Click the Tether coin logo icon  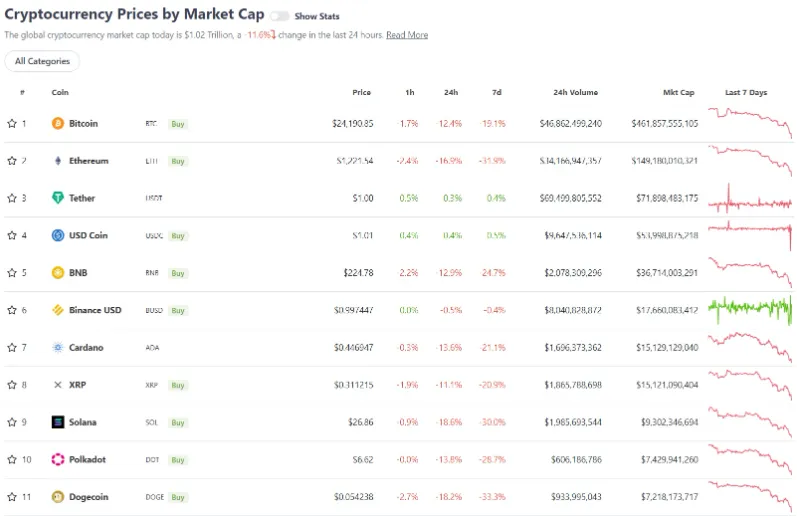coord(58,198)
